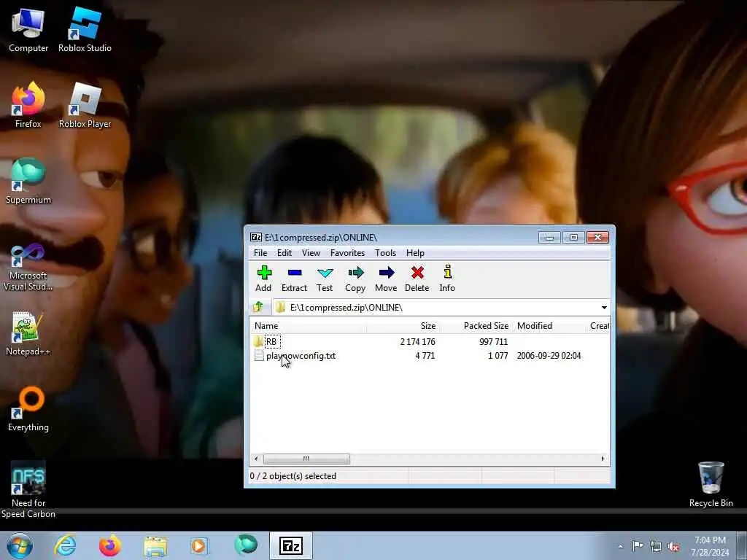Go up one folder level
The width and height of the screenshot is (747, 560).
tap(258, 307)
